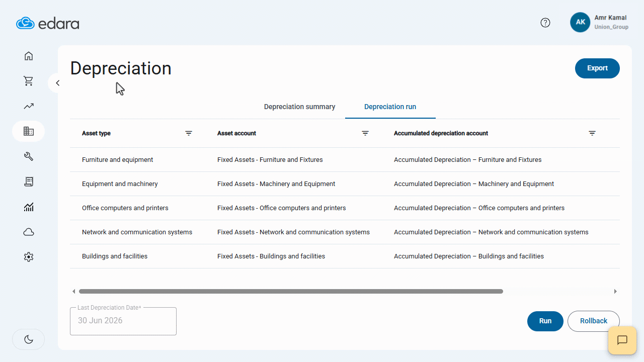
Task: Open the cloud sidebar icon
Action: pos(29,232)
